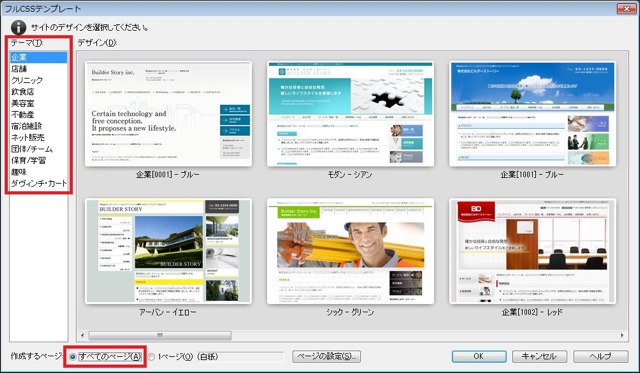Select the 店舗 theme
Image resolution: width=640 pixels, height=373 pixels.
pos(39,69)
